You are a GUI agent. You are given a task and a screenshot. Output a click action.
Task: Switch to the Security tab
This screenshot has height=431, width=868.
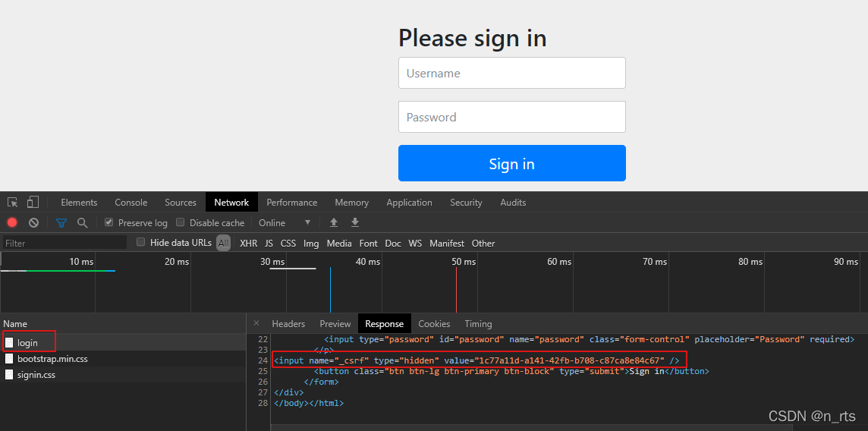[466, 203]
